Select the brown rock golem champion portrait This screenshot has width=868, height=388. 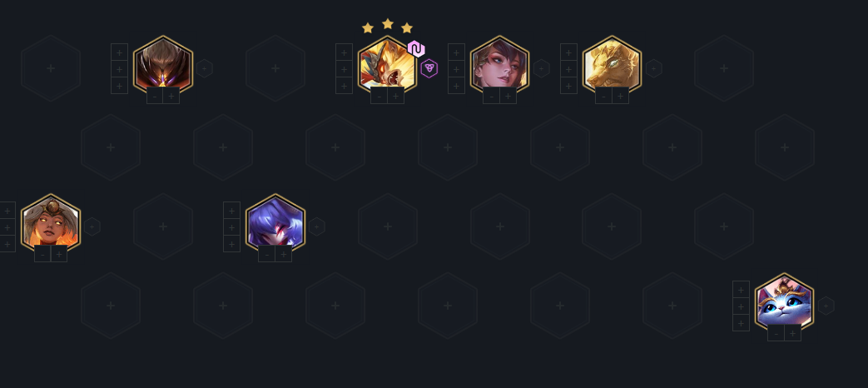pyautogui.click(x=163, y=65)
